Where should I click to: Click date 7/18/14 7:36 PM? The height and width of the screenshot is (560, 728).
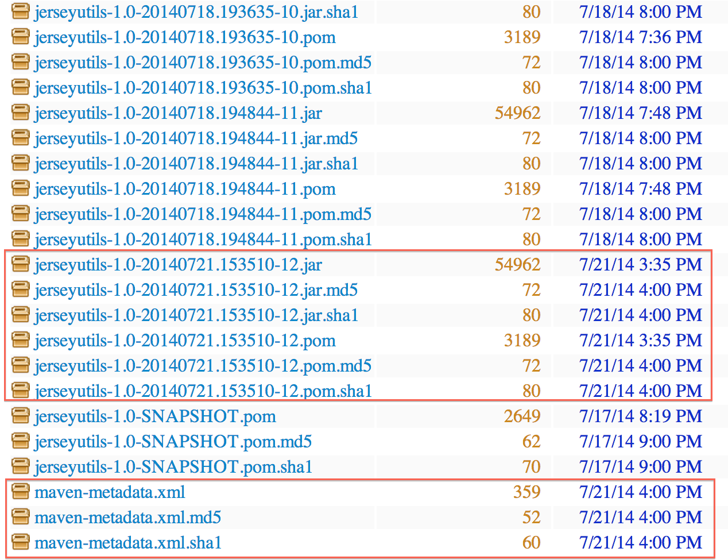click(641, 37)
